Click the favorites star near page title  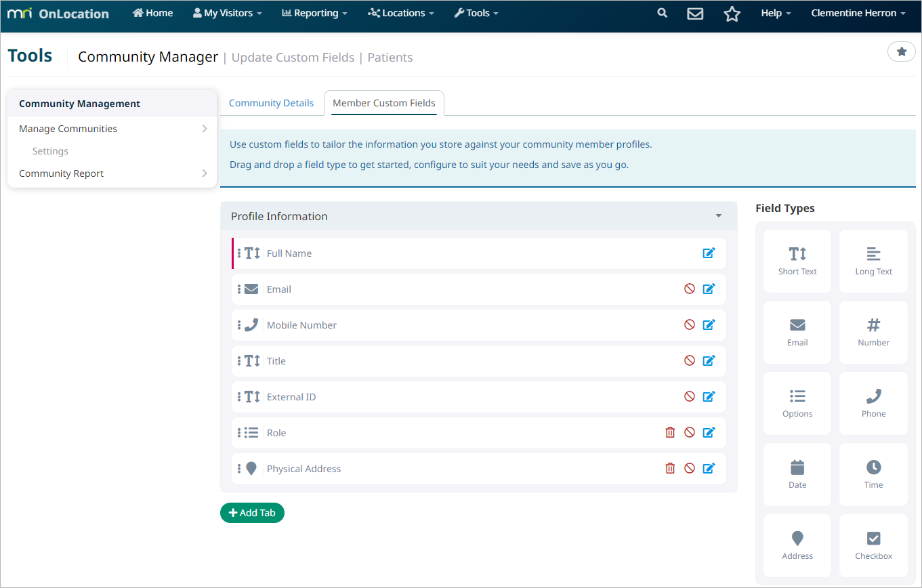coord(901,51)
